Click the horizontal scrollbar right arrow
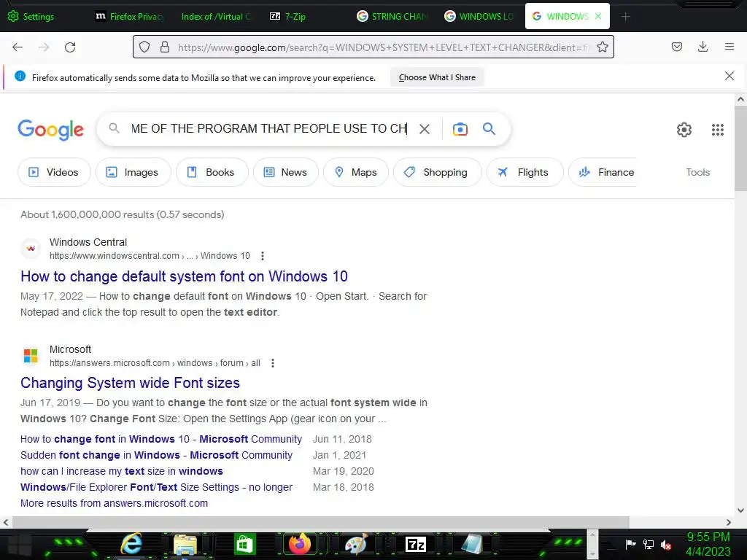The height and width of the screenshot is (560, 747). click(729, 522)
